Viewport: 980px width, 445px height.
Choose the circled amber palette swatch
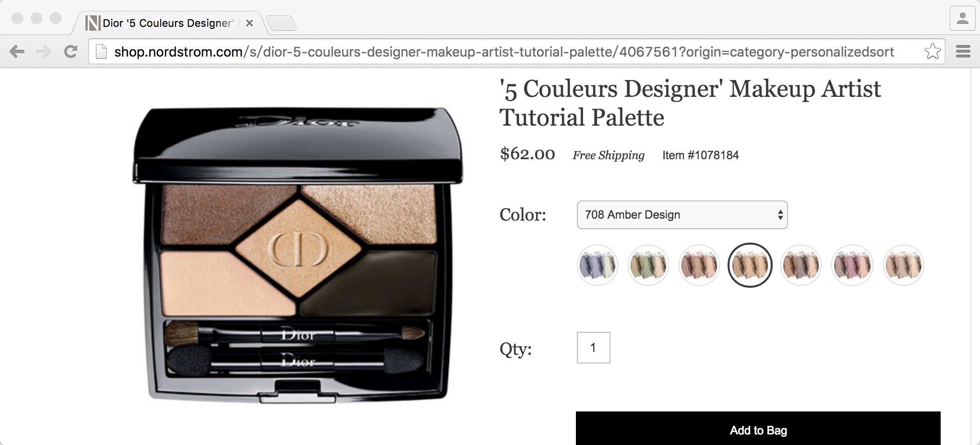(750, 265)
